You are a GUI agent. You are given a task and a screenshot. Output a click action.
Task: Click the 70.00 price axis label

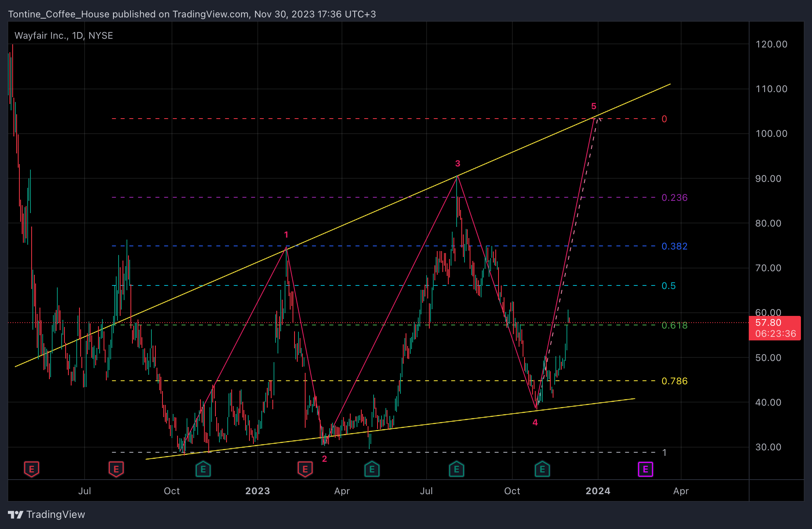[769, 268]
